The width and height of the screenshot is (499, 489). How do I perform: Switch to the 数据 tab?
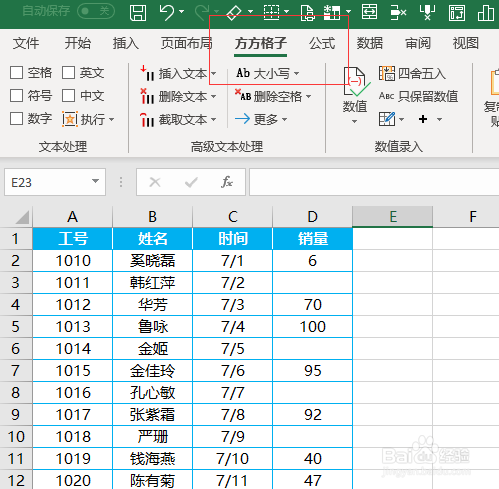[x=370, y=43]
